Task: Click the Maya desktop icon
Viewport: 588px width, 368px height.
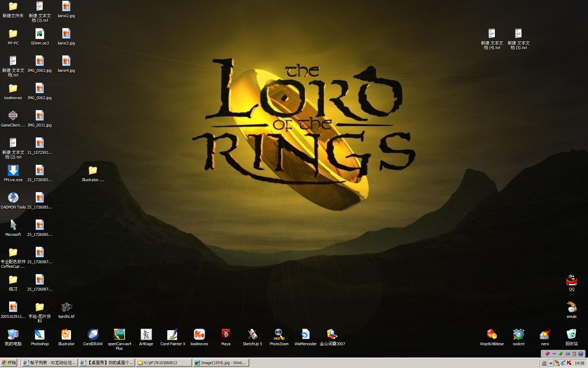Action: (x=226, y=337)
